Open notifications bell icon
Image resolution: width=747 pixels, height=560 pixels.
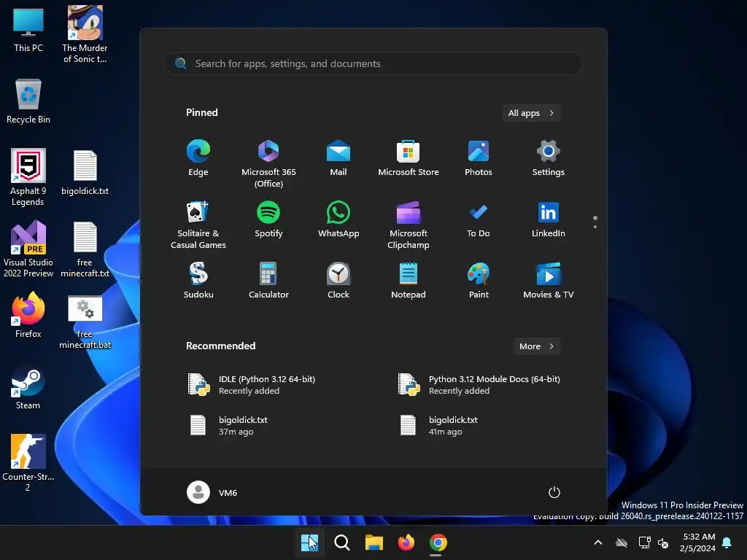point(727,542)
